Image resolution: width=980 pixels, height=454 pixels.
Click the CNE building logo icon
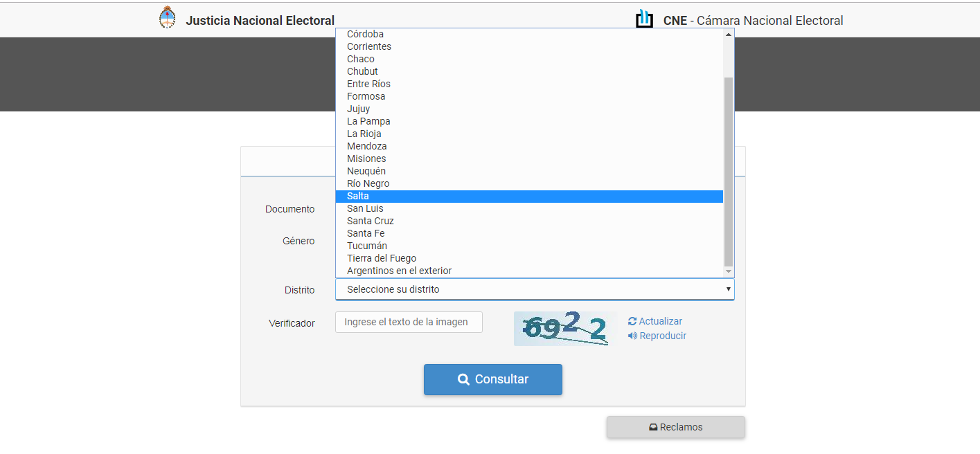click(x=644, y=19)
